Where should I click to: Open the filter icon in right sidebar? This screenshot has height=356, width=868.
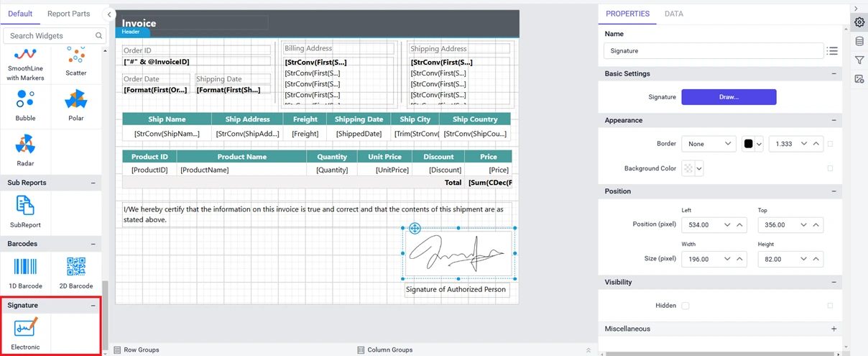[859, 60]
